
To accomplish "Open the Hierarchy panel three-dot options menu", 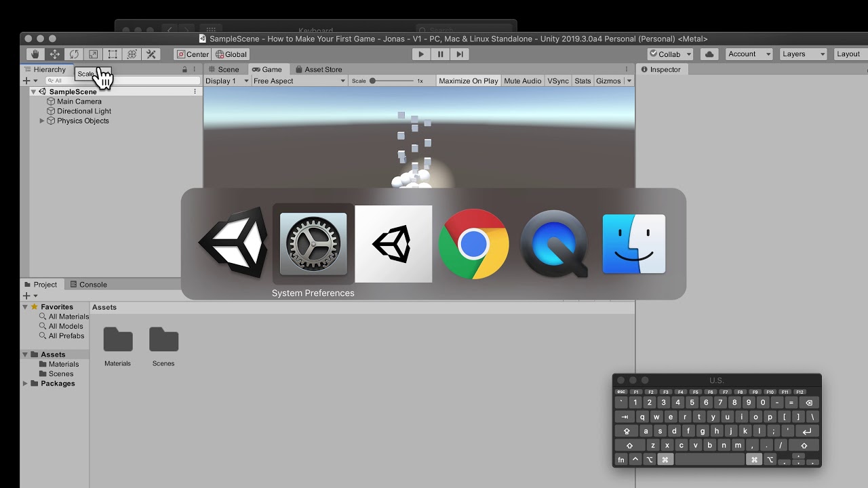I will tap(195, 69).
